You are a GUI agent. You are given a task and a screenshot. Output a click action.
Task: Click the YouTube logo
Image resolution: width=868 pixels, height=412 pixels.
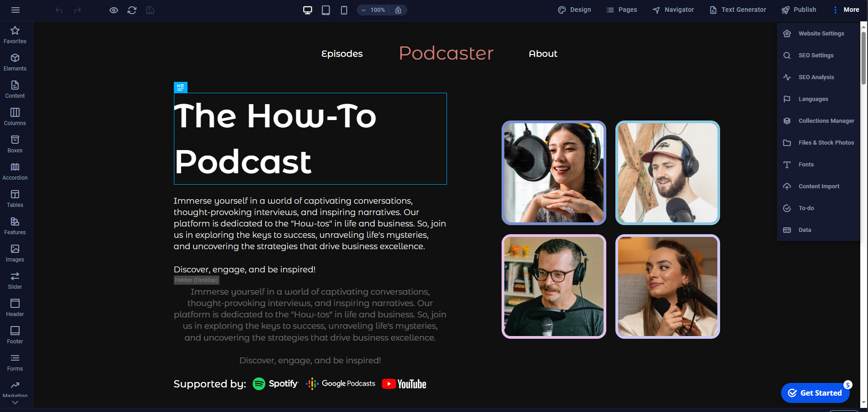tap(404, 384)
